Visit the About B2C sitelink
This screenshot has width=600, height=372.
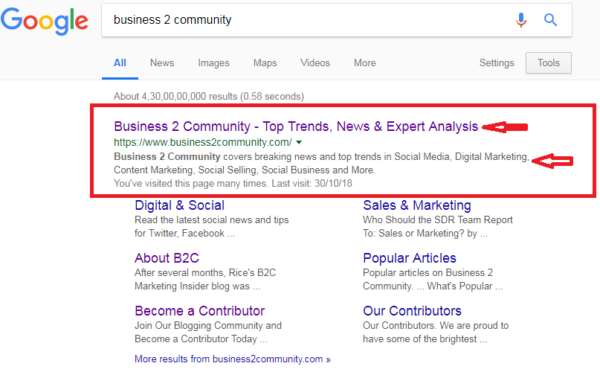click(x=166, y=258)
